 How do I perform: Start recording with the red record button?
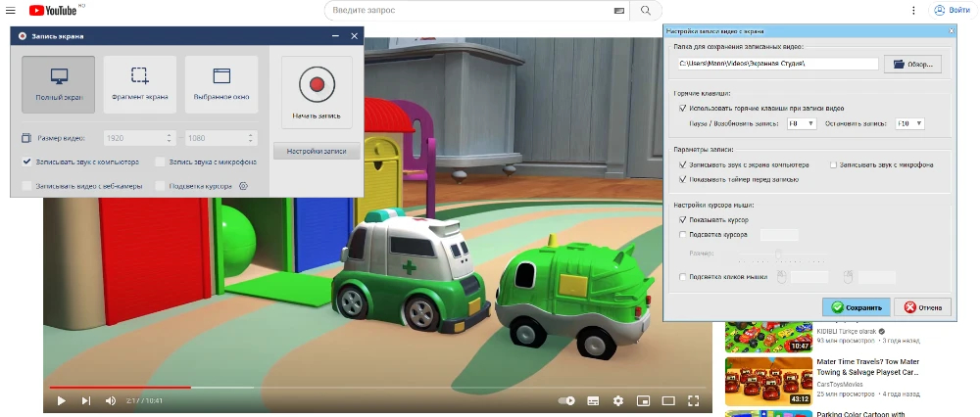click(x=316, y=85)
